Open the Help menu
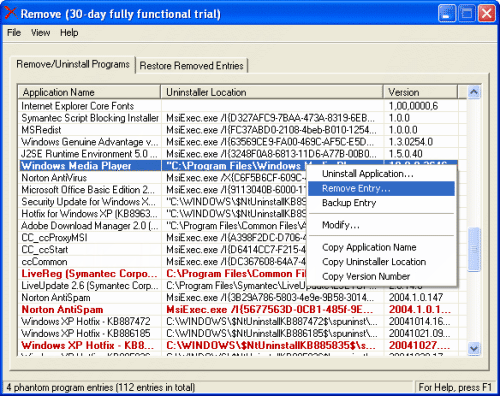 [69, 33]
